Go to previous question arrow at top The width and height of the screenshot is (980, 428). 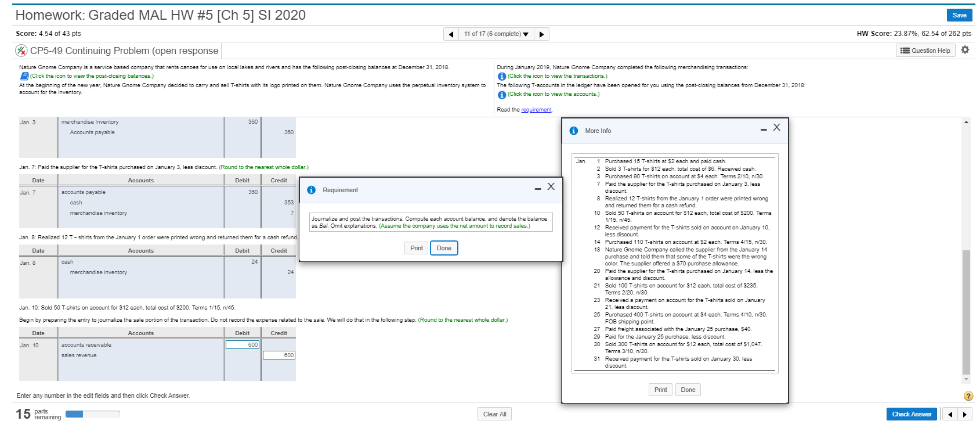451,34
